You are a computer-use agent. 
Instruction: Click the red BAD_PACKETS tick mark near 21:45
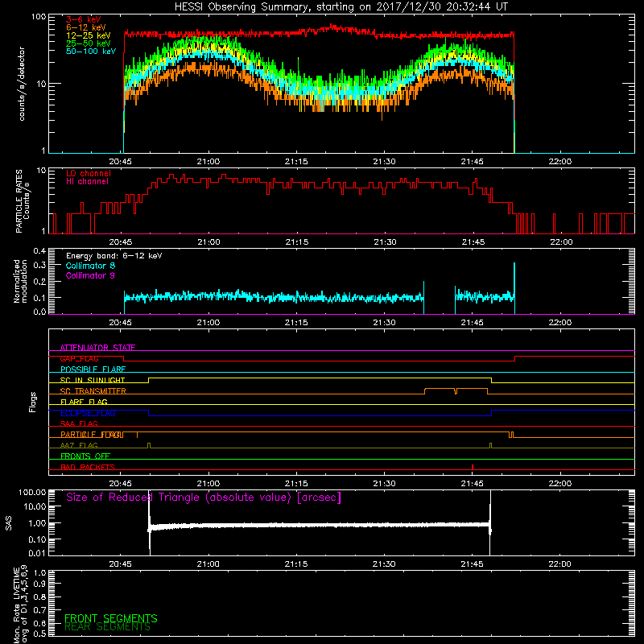(x=473, y=467)
